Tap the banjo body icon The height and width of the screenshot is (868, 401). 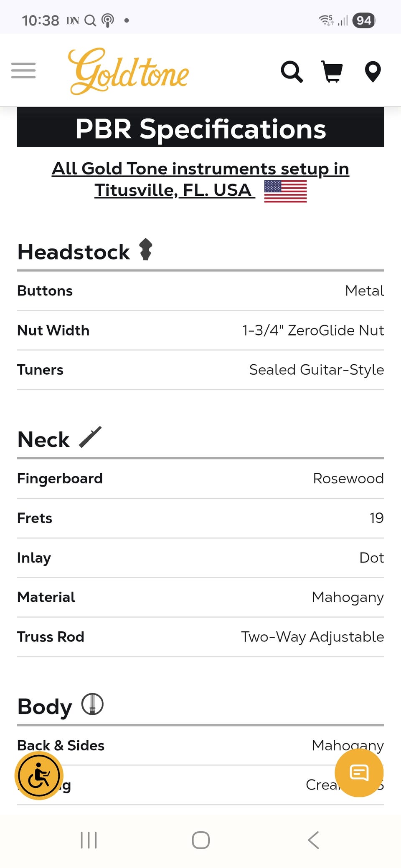pos(92,704)
